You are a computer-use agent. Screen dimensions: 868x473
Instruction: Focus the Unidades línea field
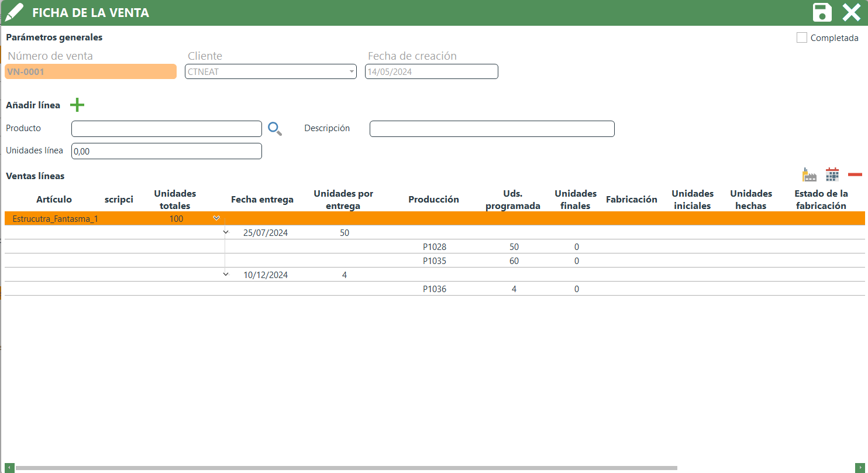166,151
